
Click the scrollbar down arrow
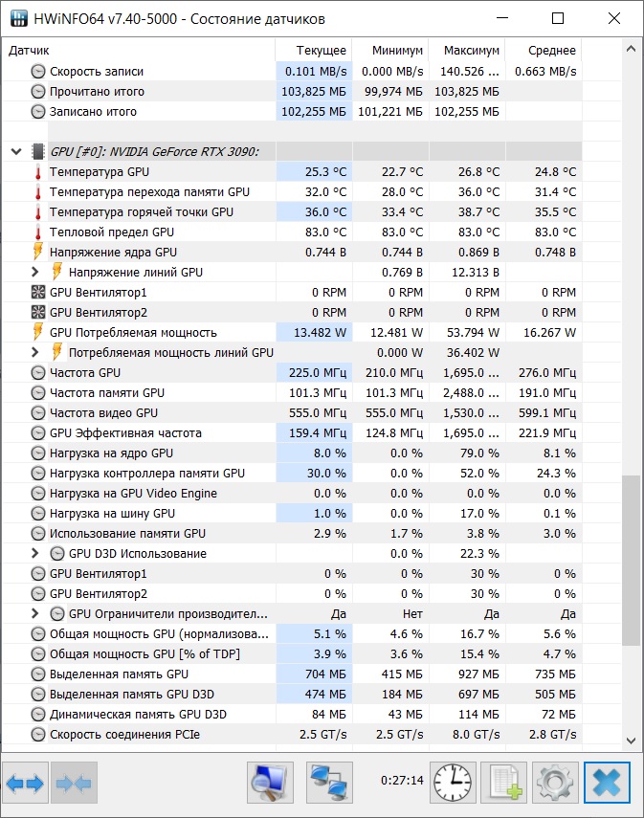631,740
